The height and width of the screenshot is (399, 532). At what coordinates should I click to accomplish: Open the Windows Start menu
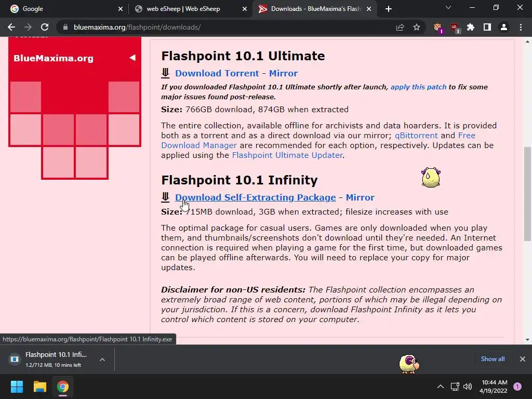(x=17, y=387)
